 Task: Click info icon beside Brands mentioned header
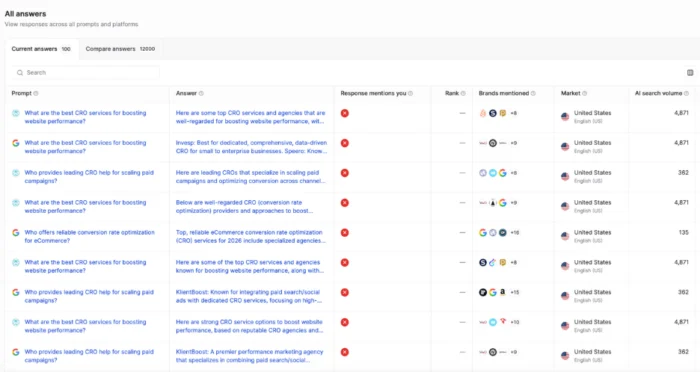pyautogui.click(x=533, y=93)
